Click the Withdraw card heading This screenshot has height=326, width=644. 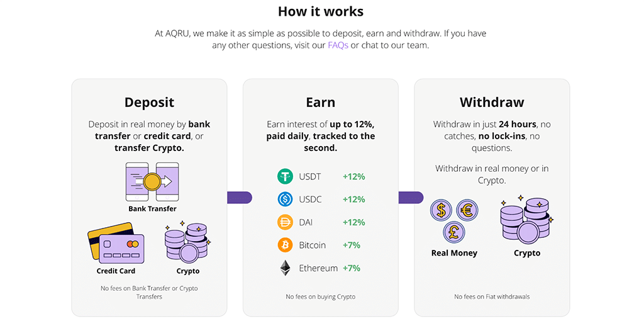492,103
